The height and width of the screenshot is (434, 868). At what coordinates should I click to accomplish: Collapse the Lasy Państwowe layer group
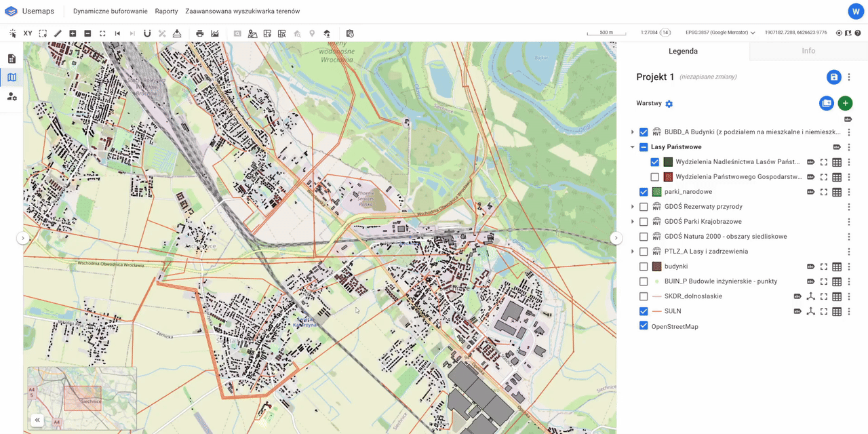pyautogui.click(x=632, y=147)
